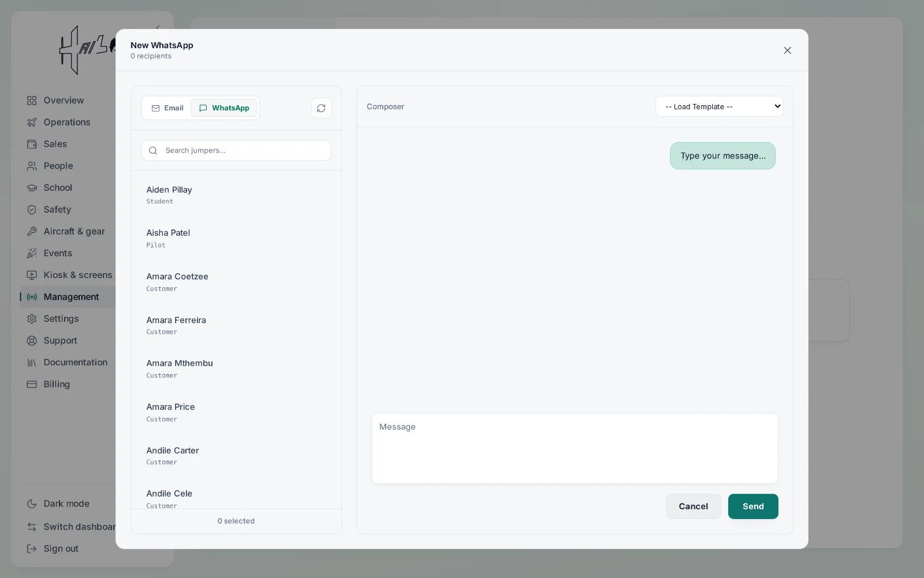Switch to the Email tab
The image size is (924, 578).
pyautogui.click(x=167, y=108)
